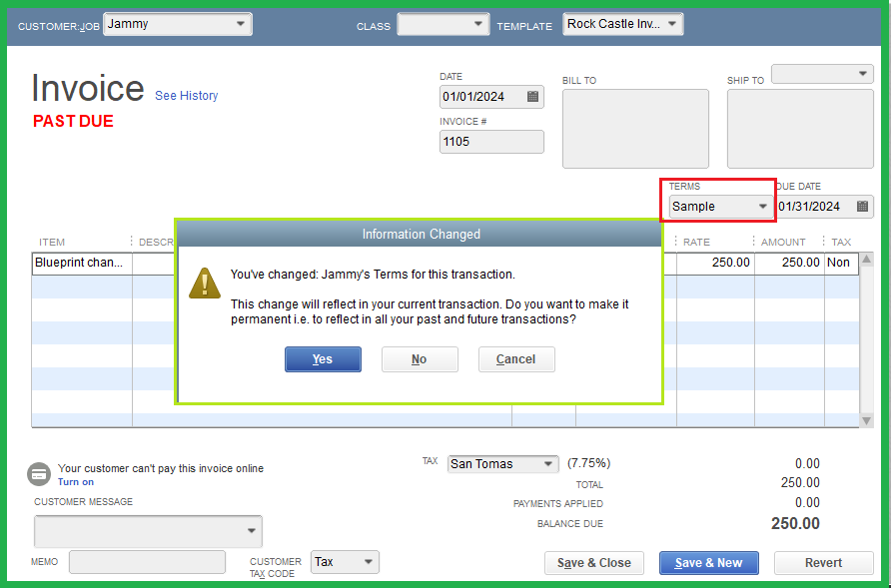Viewport: 891px width, 588px height.
Task: Click Yes to make the Terms change permanent
Action: pos(323,359)
